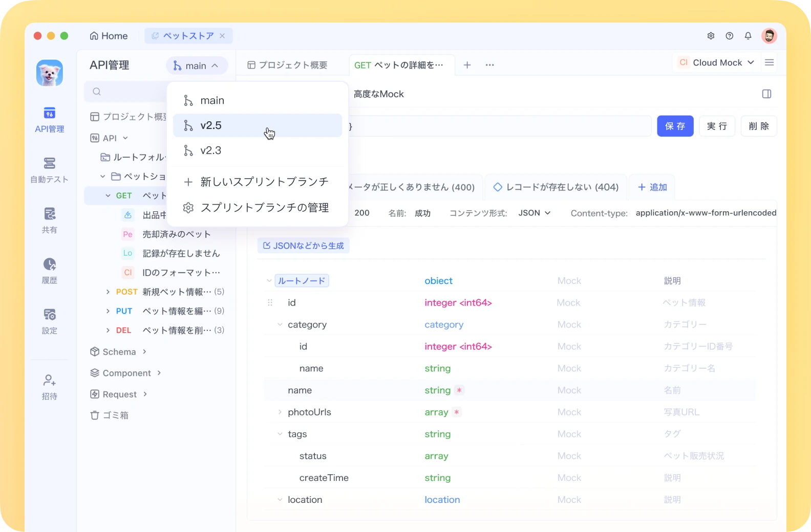
Task: Click JSONなどから生成 button
Action: 304,246
